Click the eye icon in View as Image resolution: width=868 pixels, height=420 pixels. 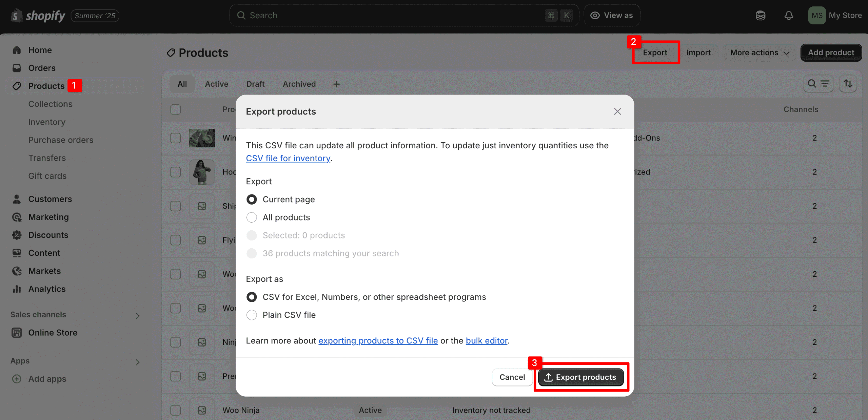click(x=595, y=16)
